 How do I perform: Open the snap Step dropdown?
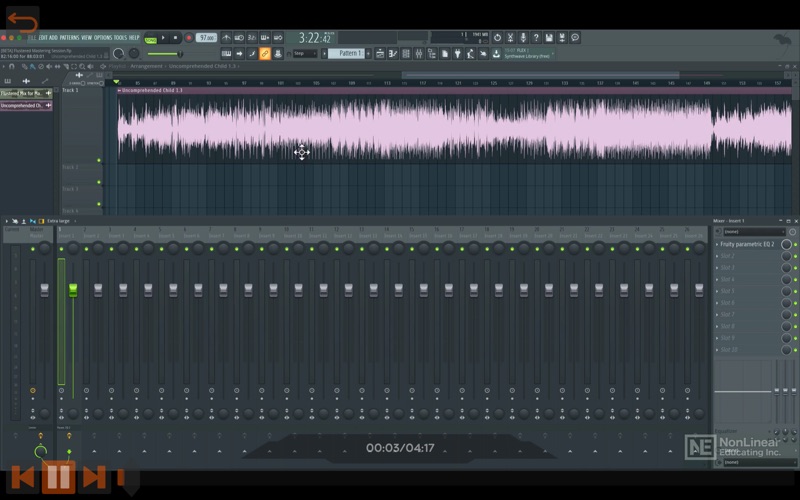(x=304, y=53)
